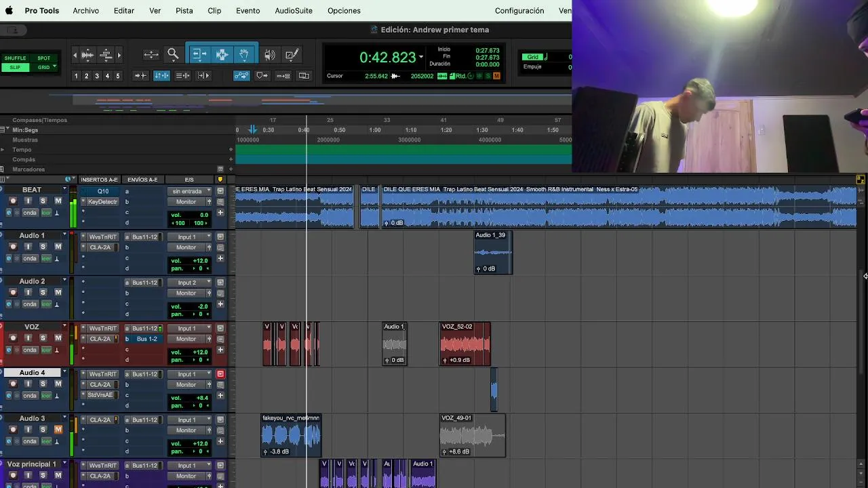Viewport: 868px width, 488px height.
Task: Expand the Tempo ruler triangle
Action: pos(3,150)
